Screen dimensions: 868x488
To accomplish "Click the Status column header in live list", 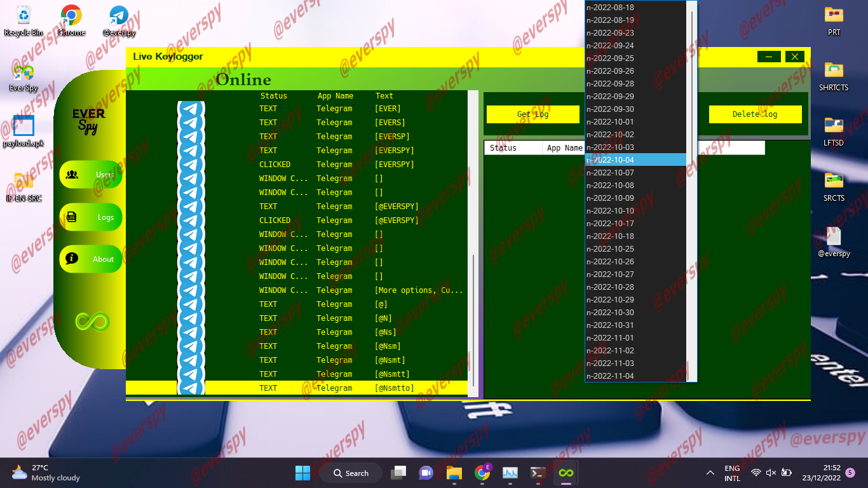I will tap(274, 96).
